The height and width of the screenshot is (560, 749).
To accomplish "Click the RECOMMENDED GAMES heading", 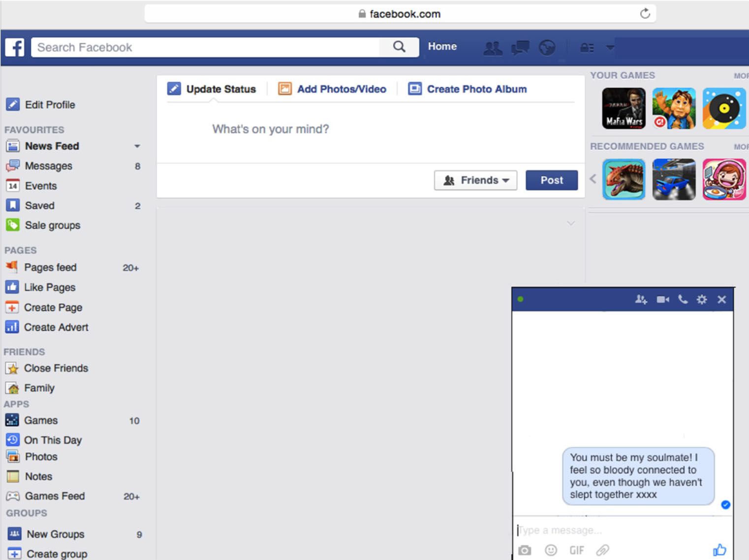I will pyautogui.click(x=647, y=146).
